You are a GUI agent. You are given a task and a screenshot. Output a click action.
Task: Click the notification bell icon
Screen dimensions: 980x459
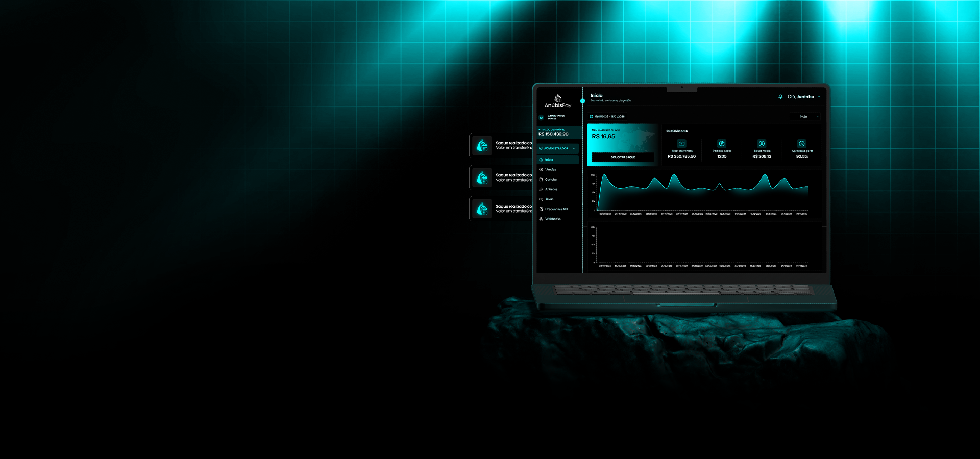click(x=780, y=97)
